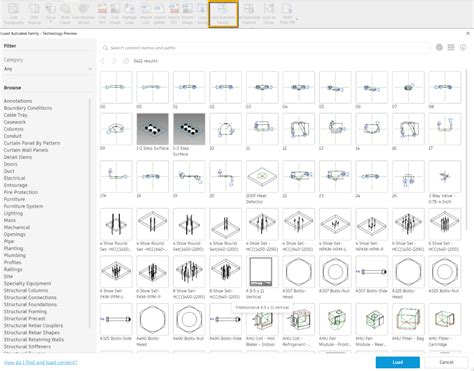Click Insert from File icon

tap(287, 13)
